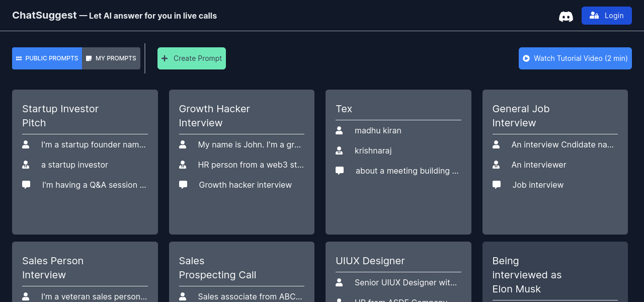Click person icon next to 'madhu kiran'

(339, 130)
